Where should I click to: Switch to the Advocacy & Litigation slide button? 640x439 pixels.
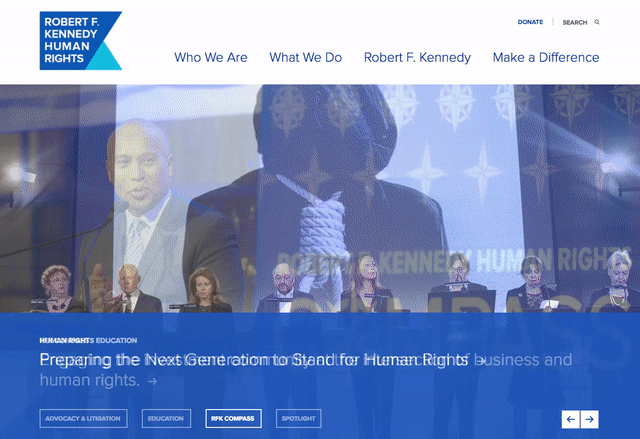83,419
